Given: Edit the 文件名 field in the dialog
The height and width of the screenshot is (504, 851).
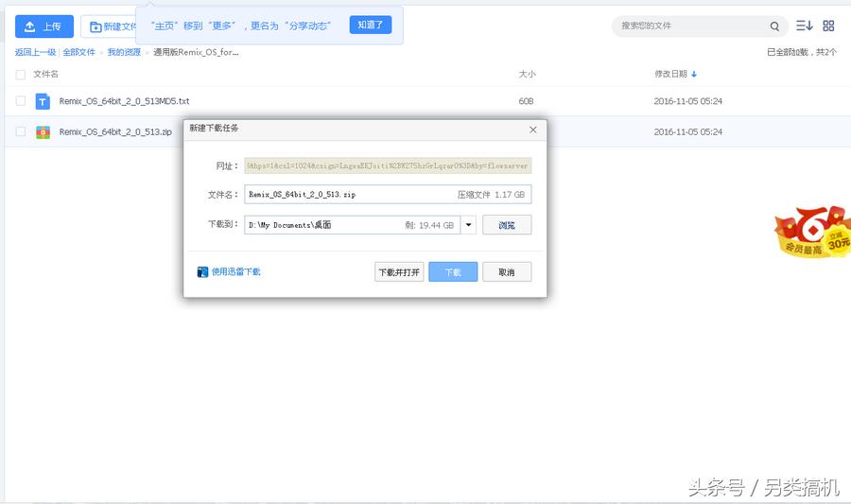Looking at the screenshot, I should click(x=388, y=194).
